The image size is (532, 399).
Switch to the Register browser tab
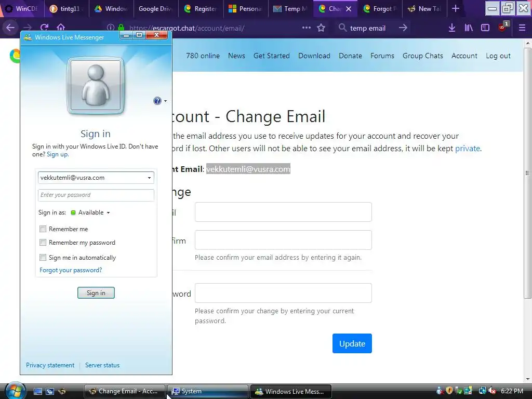(201, 8)
